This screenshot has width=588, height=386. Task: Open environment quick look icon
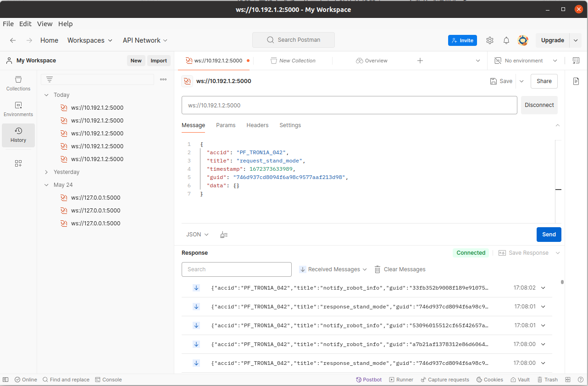576,61
